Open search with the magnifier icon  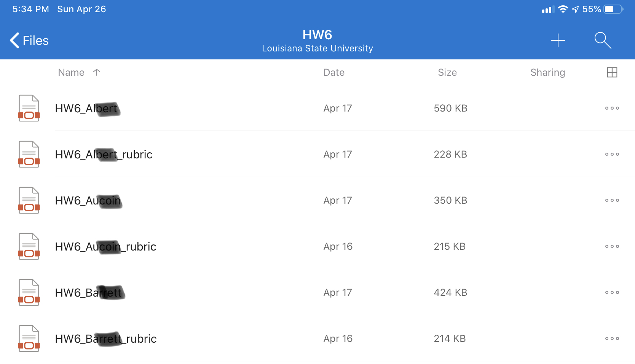pos(603,40)
